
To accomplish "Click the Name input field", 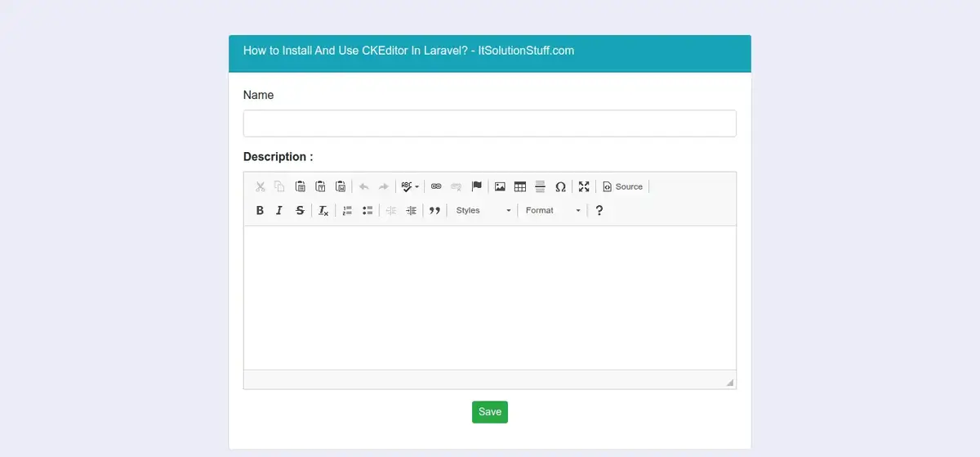I will pos(489,123).
